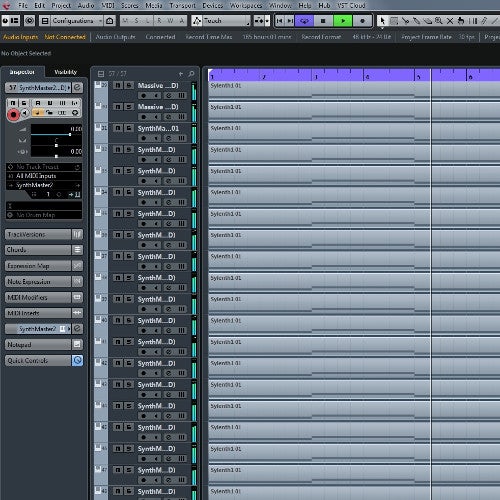Toggle Write Automation W in inspector
Image resolution: width=500 pixels, height=500 pixels.
(50, 103)
